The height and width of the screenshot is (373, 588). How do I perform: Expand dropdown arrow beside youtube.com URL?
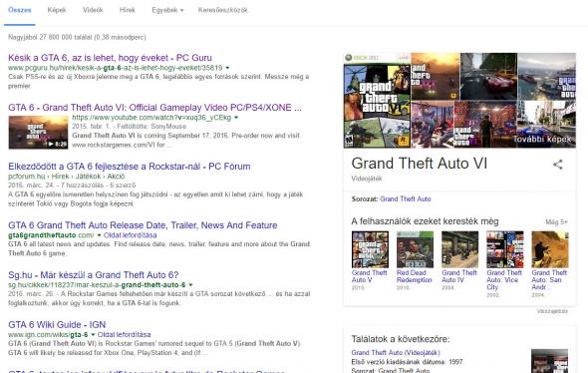point(236,118)
